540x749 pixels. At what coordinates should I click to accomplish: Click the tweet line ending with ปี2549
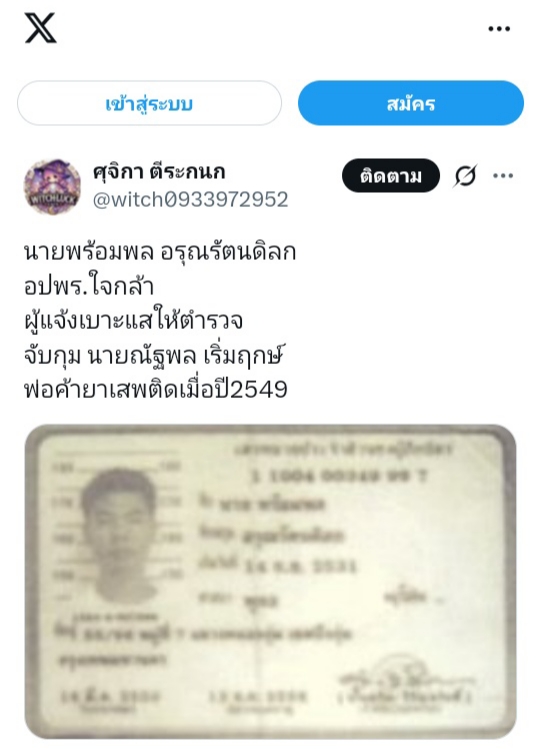point(156,389)
